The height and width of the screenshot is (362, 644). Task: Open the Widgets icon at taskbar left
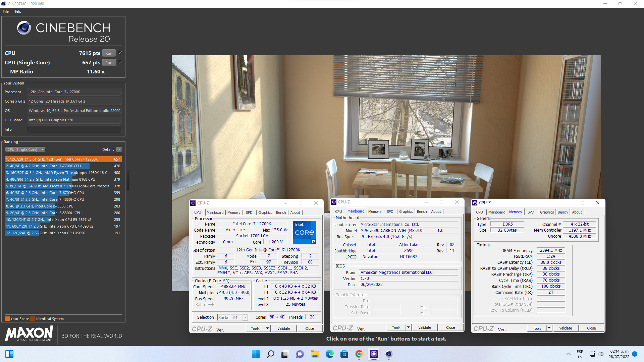(9, 354)
